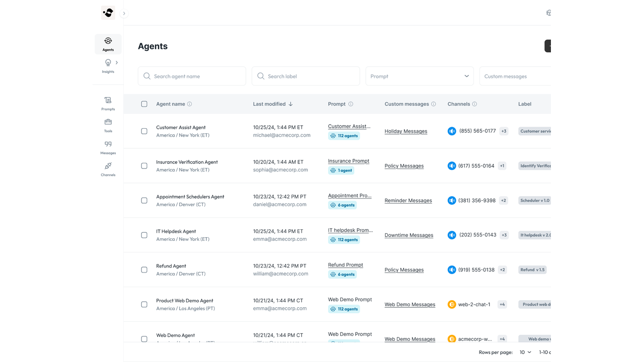The height and width of the screenshot is (362, 644).
Task: Open the Customer Assist... prompt link
Action: click(x=349, y=127)
